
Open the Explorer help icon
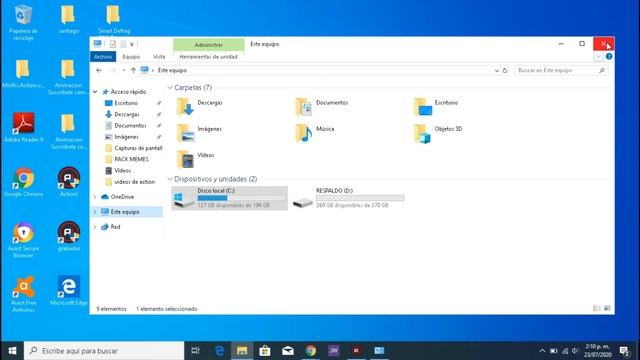click(609, 56)
